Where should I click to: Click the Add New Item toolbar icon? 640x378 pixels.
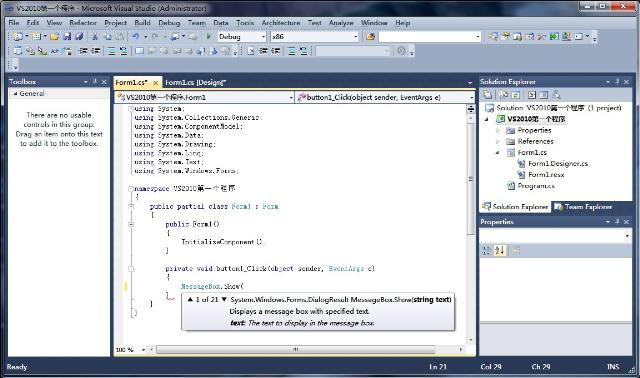(x=36, y=37)
